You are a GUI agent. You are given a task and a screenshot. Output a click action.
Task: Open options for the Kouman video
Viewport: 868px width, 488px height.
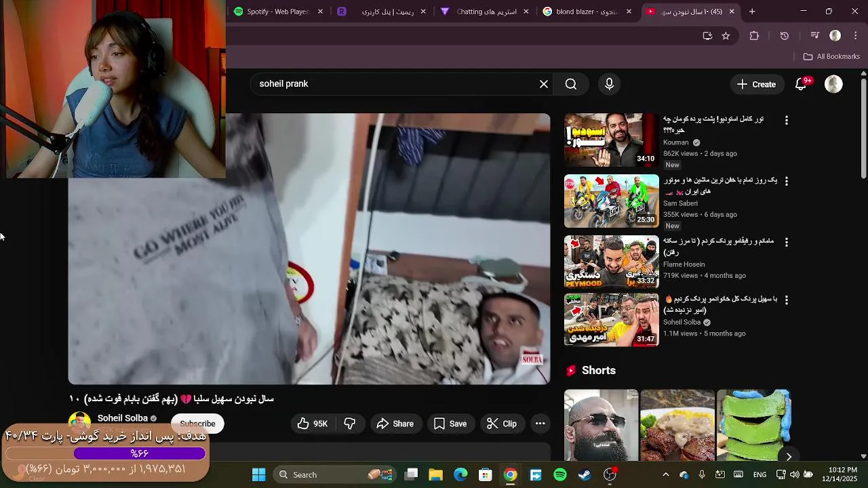[786, 120]
